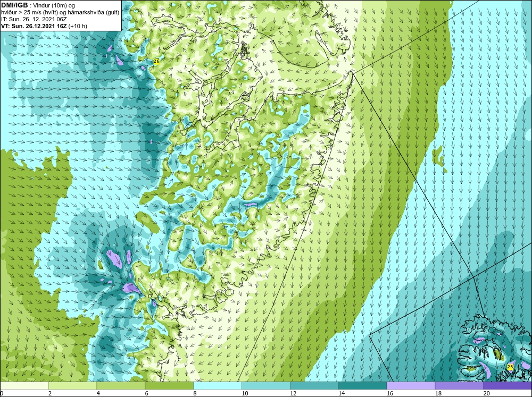Select the 14–16 m/s dark teal legend swatch
The width and height of the screenshot is (532, 397).
363,385
